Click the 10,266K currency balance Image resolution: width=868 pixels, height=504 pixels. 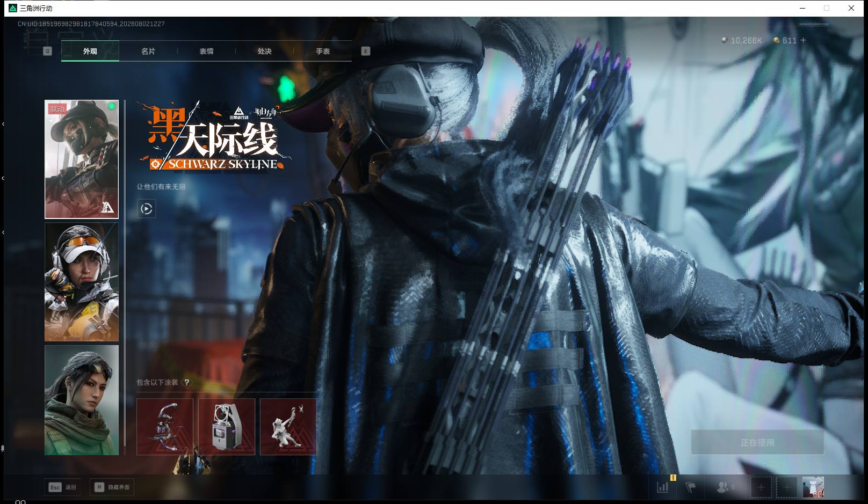pos(746,40)
